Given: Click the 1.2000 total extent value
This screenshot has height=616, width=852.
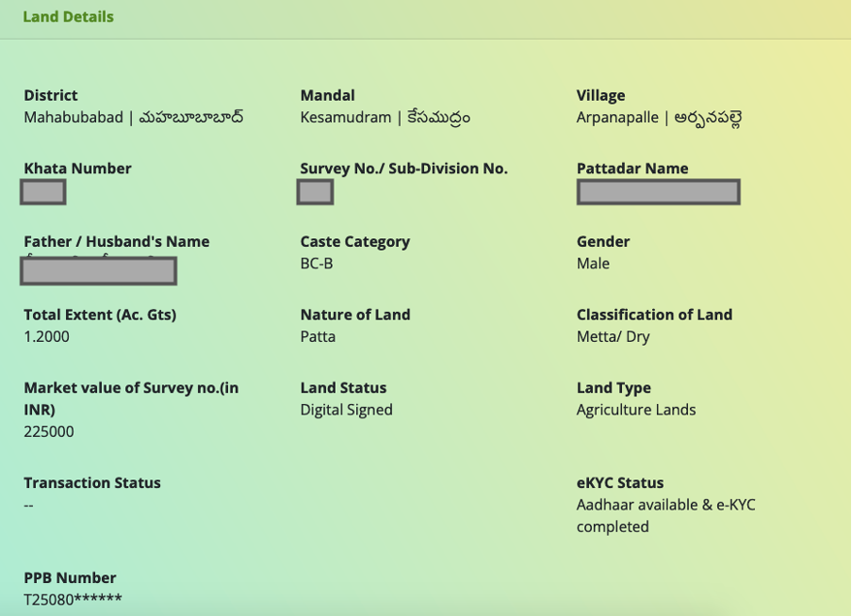Looking at the screenshot, I should click(47, 337).
